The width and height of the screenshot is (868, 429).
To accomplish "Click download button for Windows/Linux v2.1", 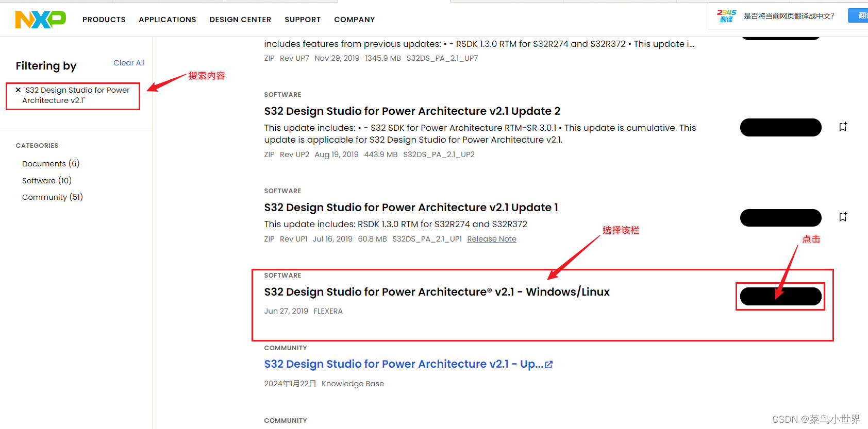I will point(781,297).
